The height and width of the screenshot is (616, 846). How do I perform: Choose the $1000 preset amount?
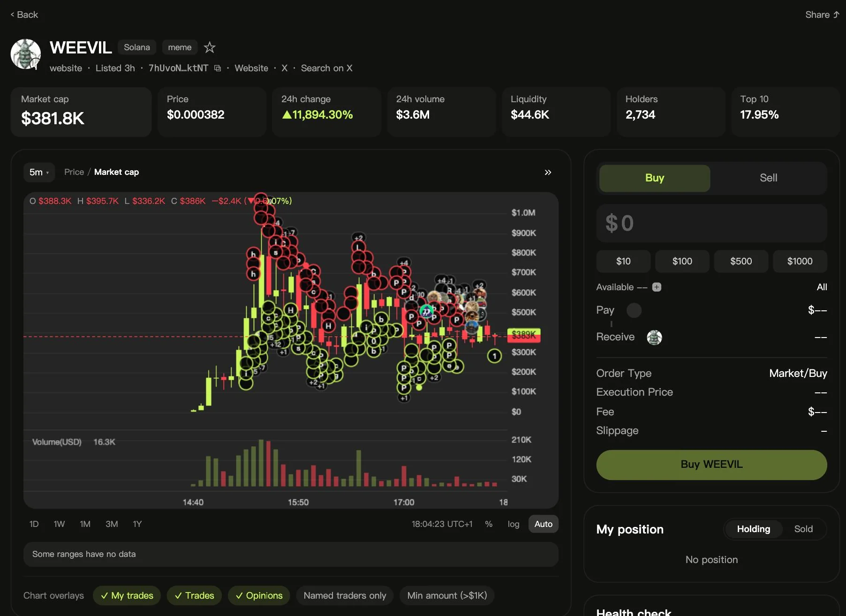tap(800, 261)
